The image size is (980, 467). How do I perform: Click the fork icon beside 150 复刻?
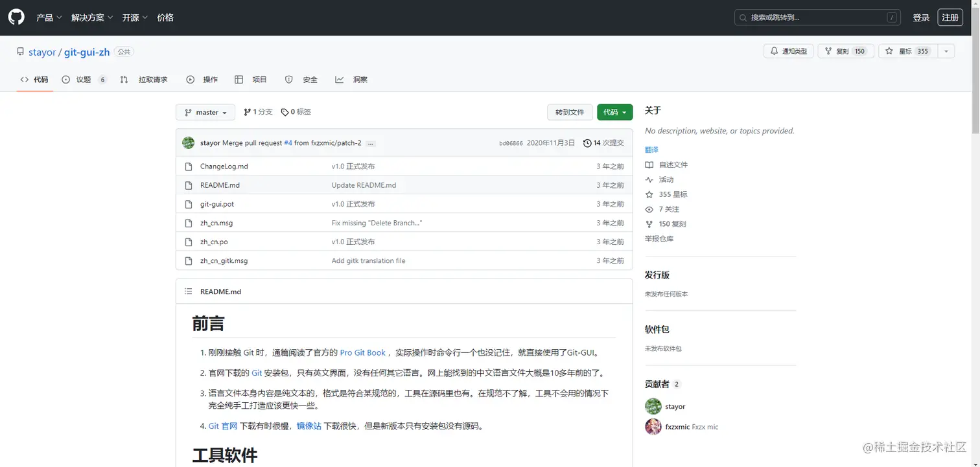click(649, 224)
